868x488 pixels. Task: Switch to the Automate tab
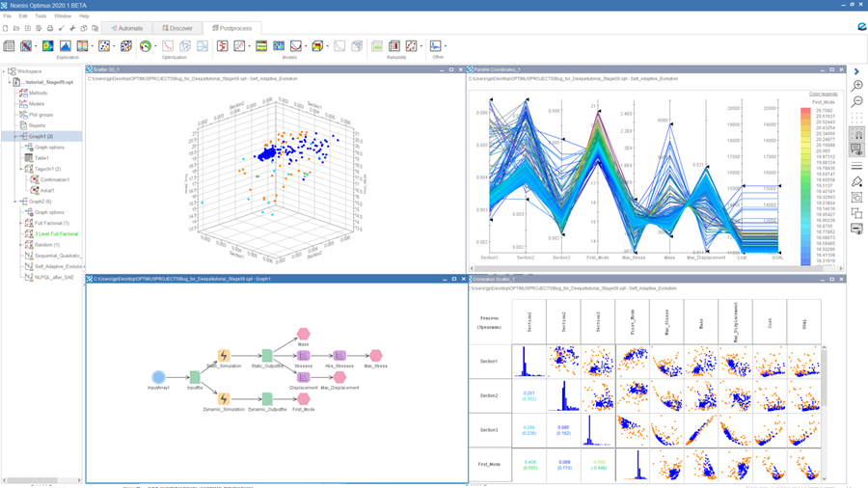[x=126, y=28]
